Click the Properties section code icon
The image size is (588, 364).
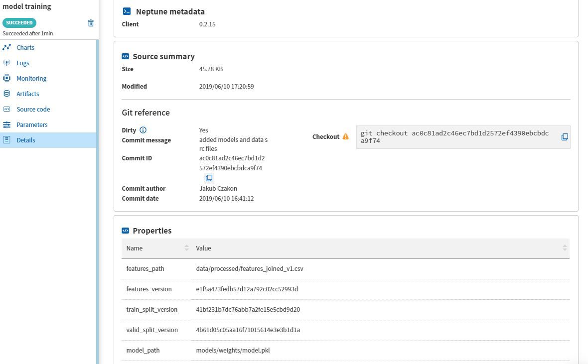click(x=125, y=231)
